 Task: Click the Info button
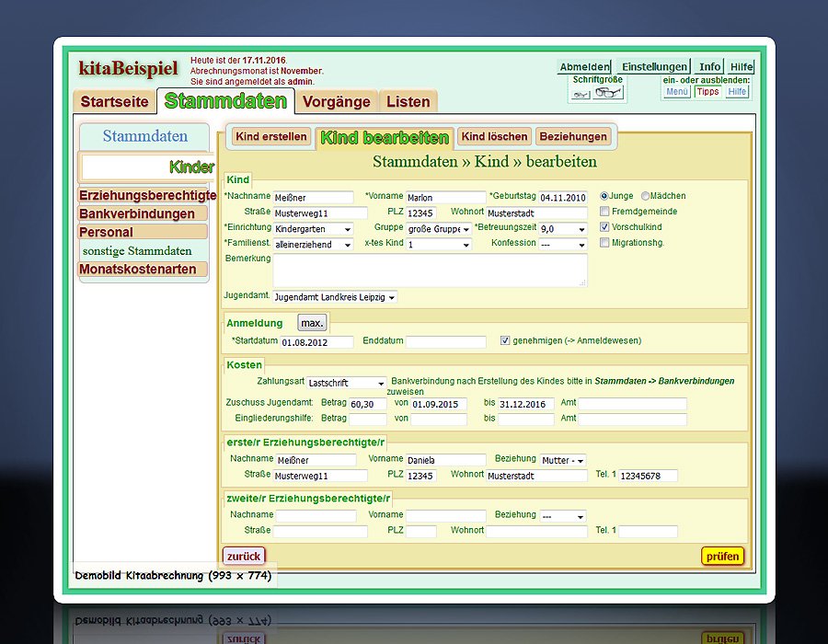709,66
